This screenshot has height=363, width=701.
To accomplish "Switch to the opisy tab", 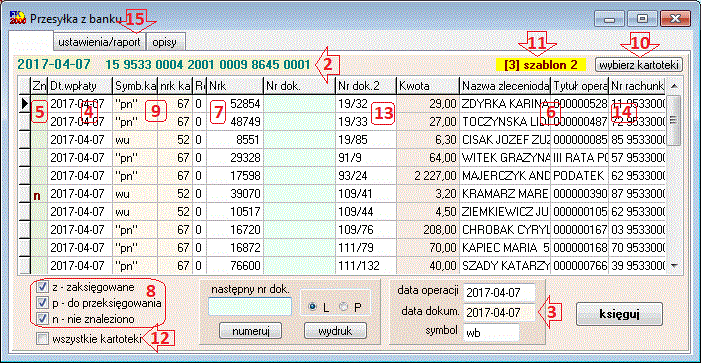I will (166, 42).
